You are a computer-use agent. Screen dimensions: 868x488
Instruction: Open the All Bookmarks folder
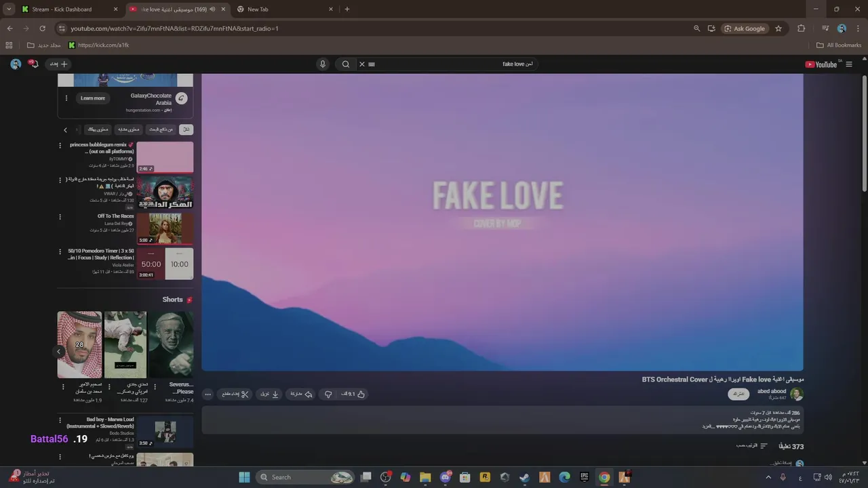839,45
